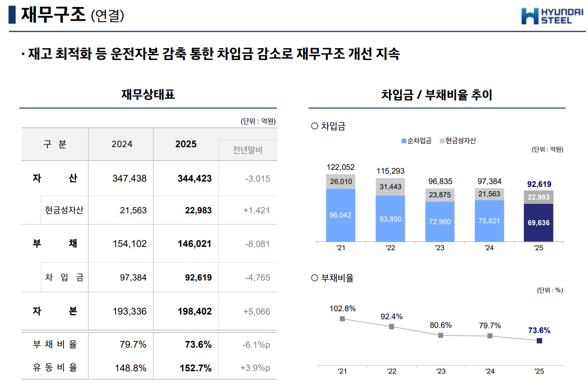Click the Hyundai Steel logo
The image size is (588, 385).
coord(546,16)
